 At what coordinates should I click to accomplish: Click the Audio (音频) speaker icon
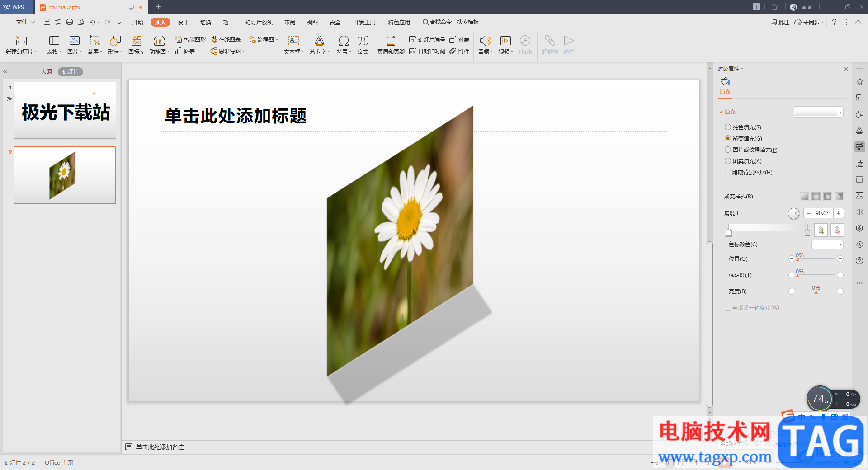tap(485, 41)
